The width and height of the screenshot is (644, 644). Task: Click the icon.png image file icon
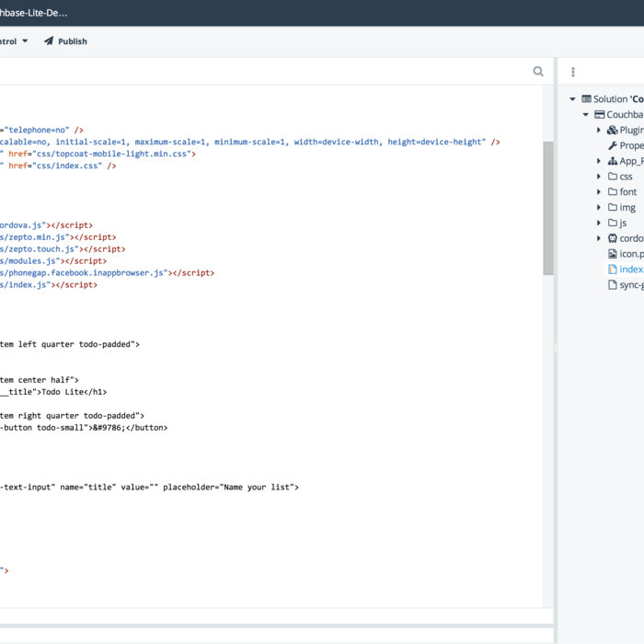click(613, 254)
